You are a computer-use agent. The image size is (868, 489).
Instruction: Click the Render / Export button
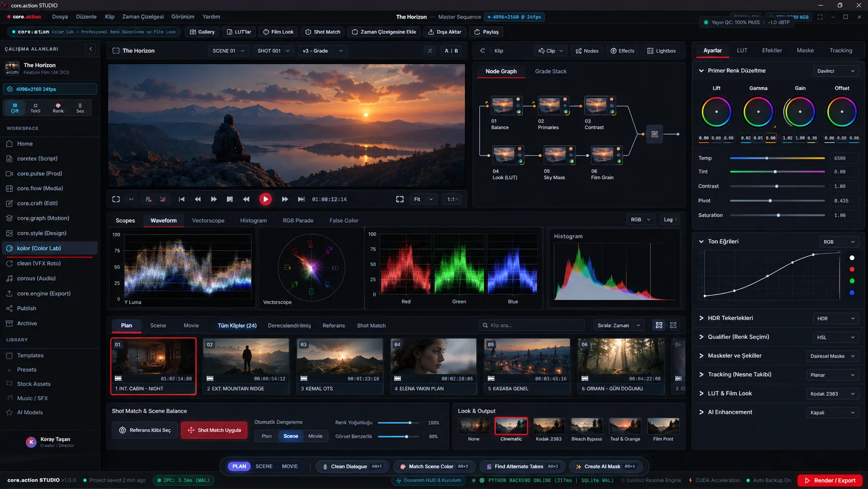pos(830,480)
